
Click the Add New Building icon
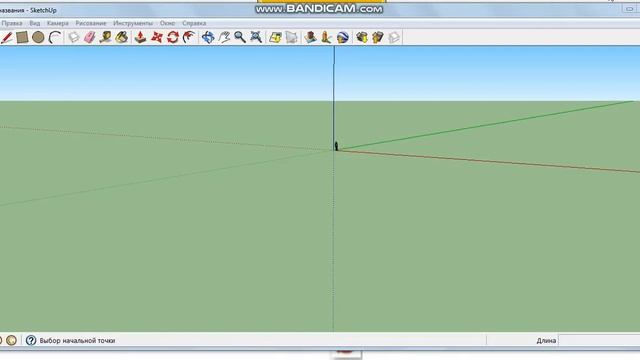310,38
